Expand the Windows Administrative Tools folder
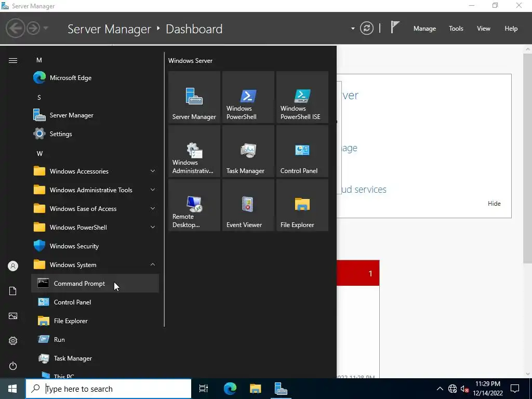 click(95, 190)
